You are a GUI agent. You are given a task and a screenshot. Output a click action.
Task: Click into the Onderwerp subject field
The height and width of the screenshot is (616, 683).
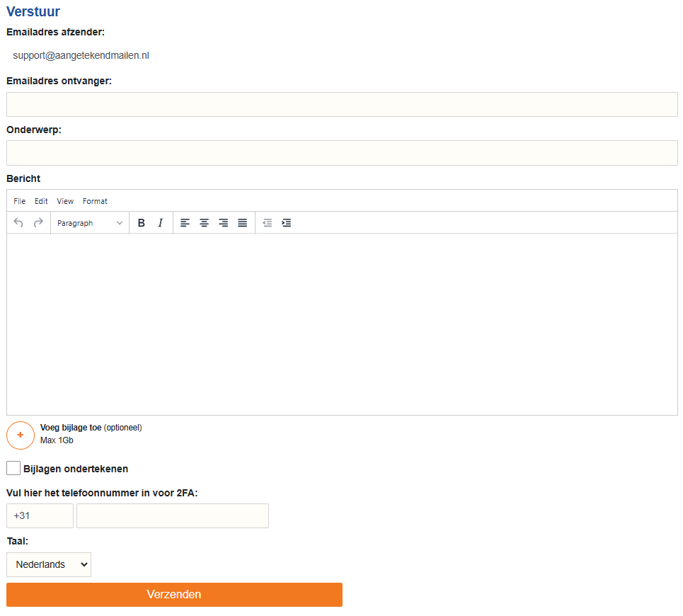pos(342,153)
